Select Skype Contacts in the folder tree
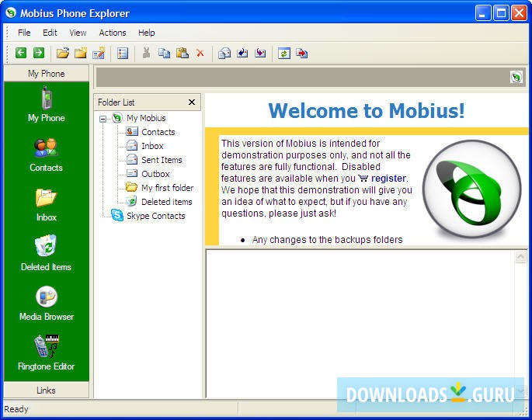Image resolution: width=532 pixels, height=420 pixels. click(156, 216)
